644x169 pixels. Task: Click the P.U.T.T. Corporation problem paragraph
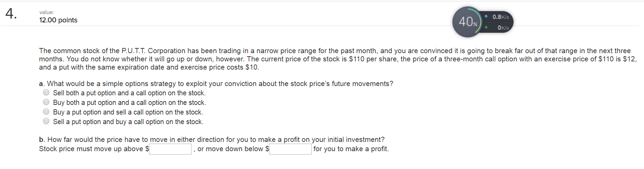tap(338, 59)
